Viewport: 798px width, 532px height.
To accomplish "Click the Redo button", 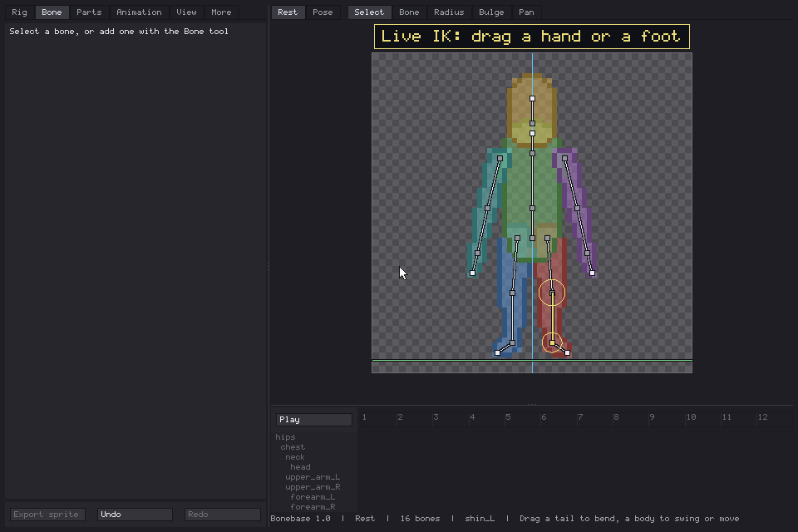I will coord(223,515).
